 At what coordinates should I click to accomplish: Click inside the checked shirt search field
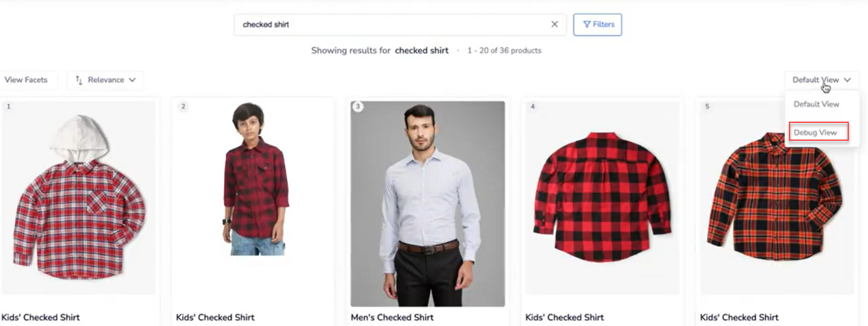393,25
